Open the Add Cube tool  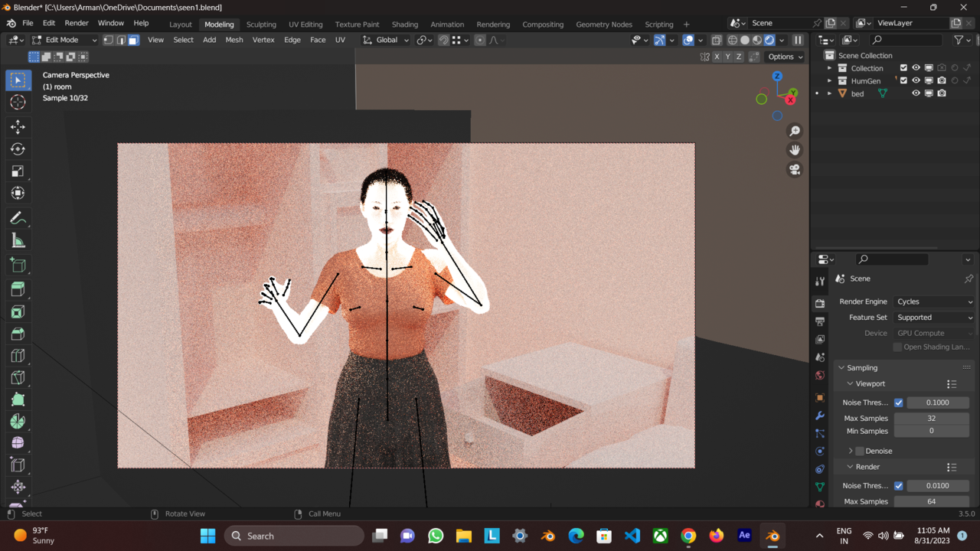pyautogui.click(x=18, y=265)
